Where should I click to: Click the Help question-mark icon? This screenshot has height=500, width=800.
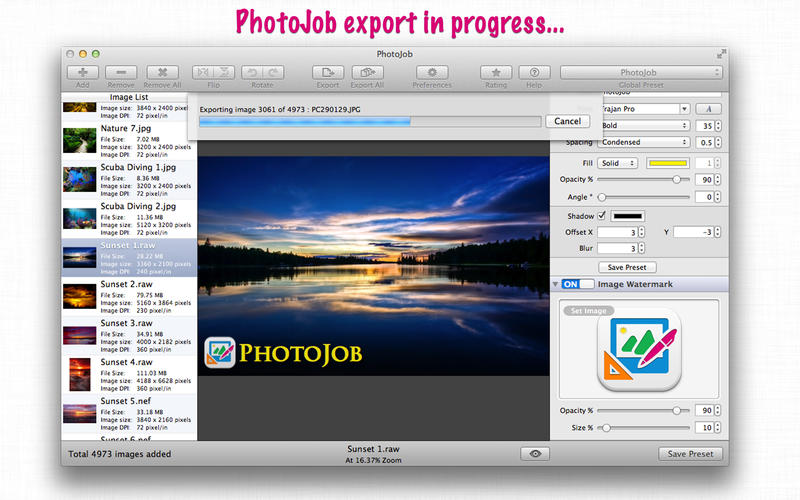pos(534,72)
